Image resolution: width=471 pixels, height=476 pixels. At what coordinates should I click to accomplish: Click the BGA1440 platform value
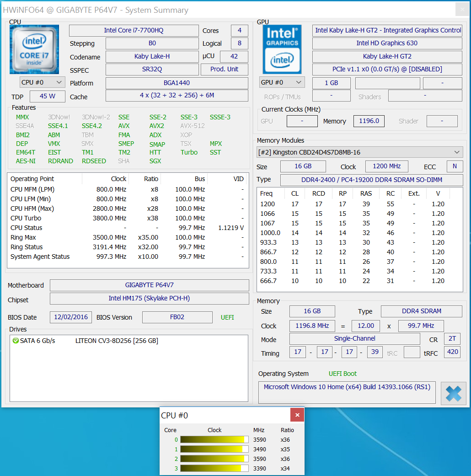click(x=177, y=83)
